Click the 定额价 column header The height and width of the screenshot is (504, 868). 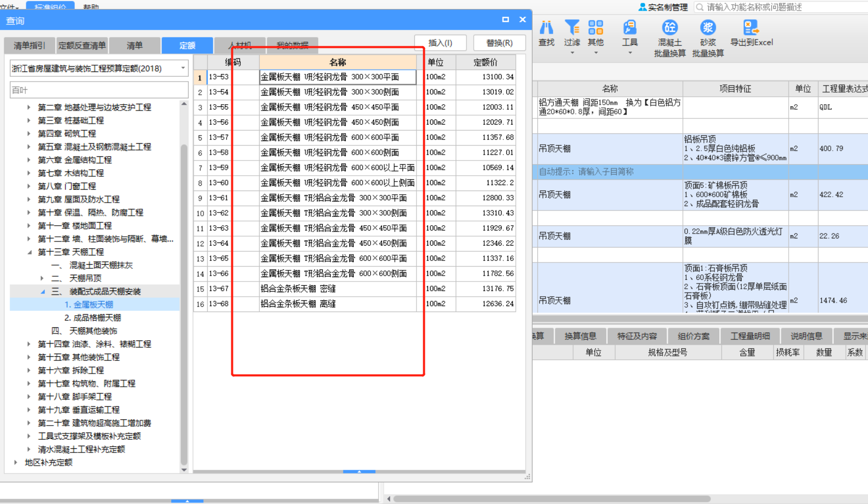pyautogui.click(x=485, y=62)
